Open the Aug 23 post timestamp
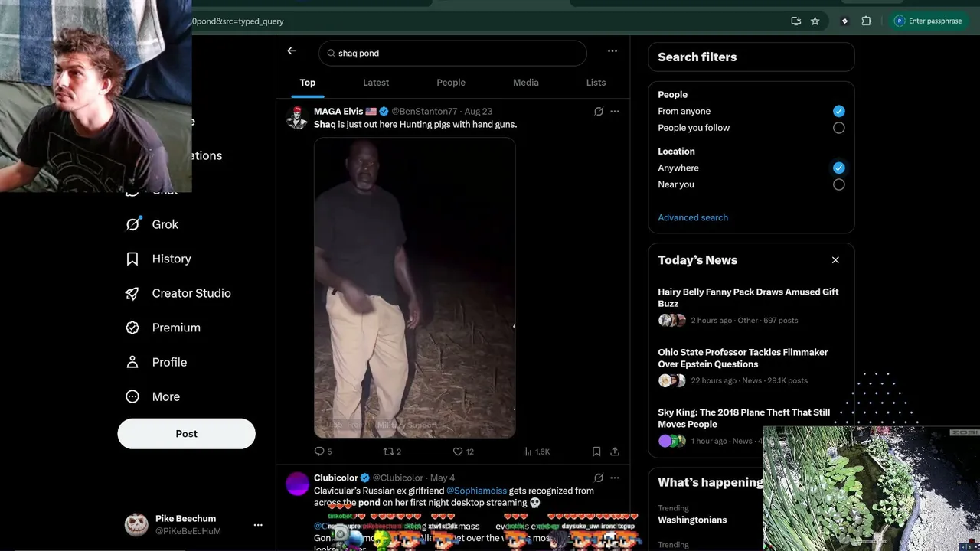This screenshot has width=980, height=551. [x=479, y=112]
